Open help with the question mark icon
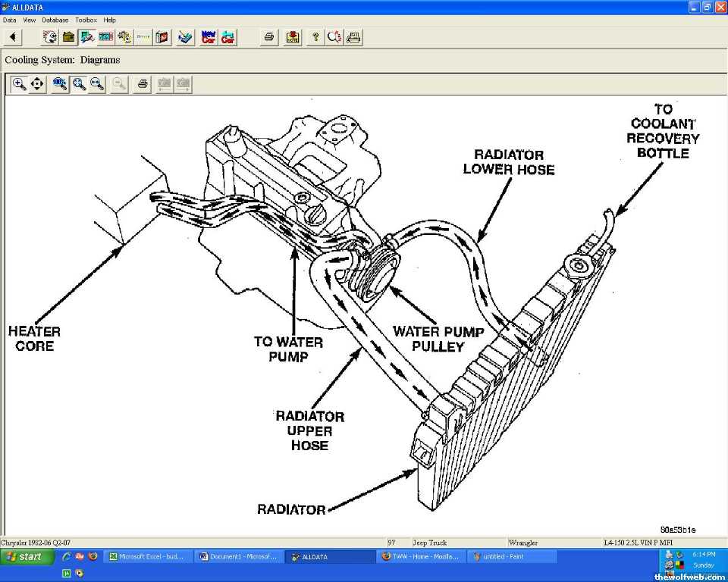Image resolution: width=728 pixels, height=582 pixels. pyautogui.click(x=315, y=36)
